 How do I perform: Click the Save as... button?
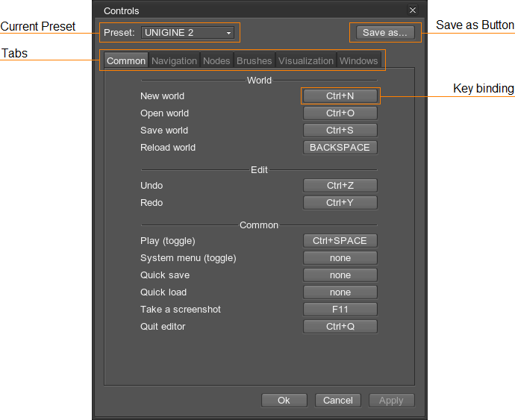[x=384, y=33]
